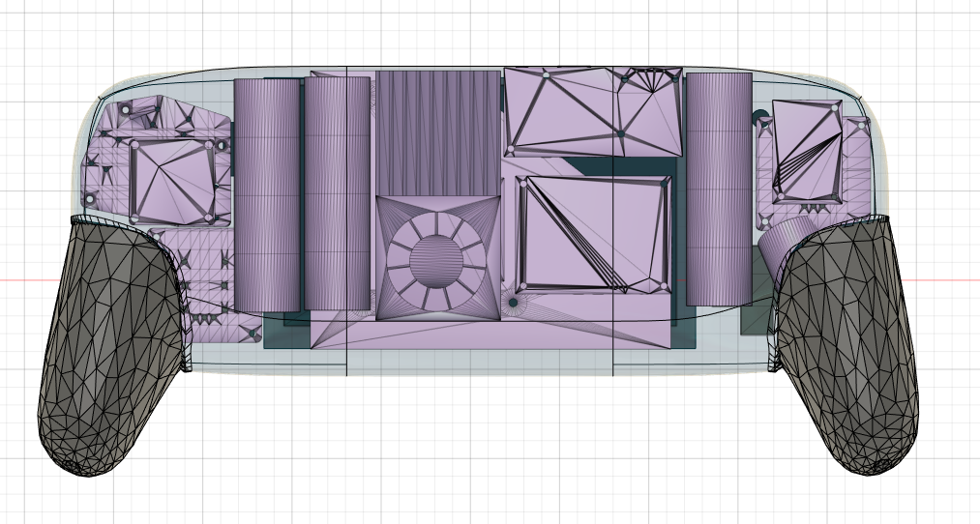
Task: Click the wide rectangular block at top center-right
Action: [592, 112]
